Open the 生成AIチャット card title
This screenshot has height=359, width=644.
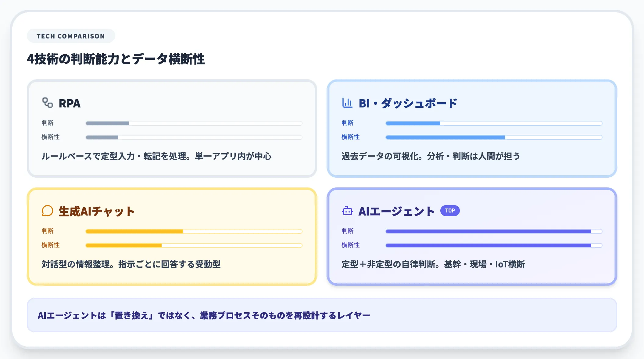pyautogui.click(x=97, y=211)
